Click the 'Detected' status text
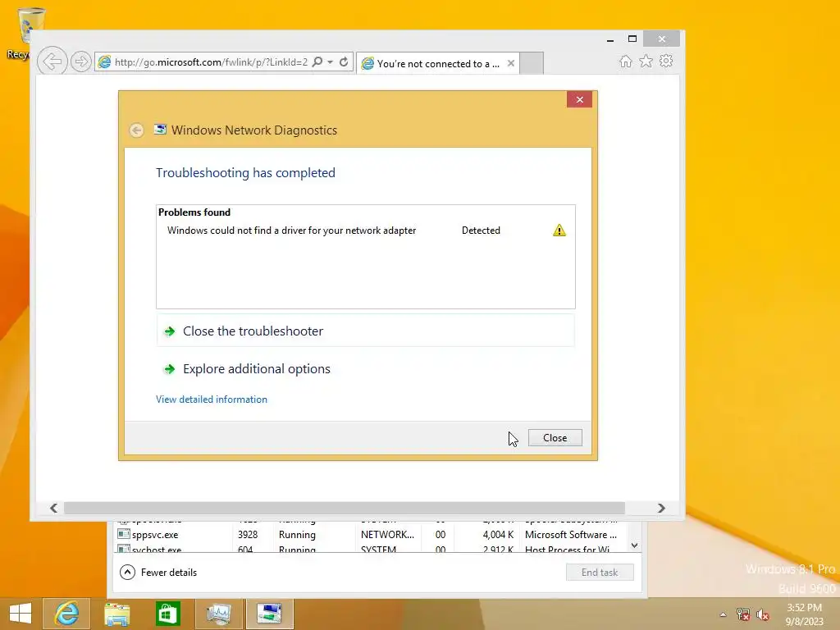The image size is (840, 630). [481, 231]
